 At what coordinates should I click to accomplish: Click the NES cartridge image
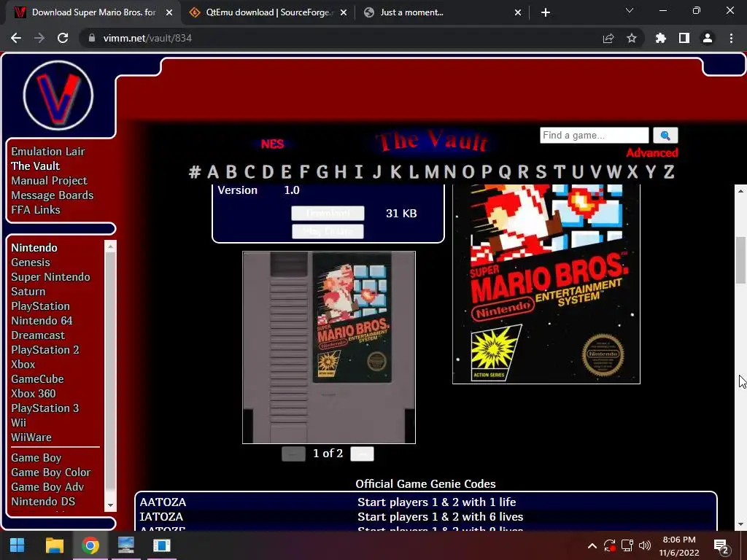[x=329, y=347]
